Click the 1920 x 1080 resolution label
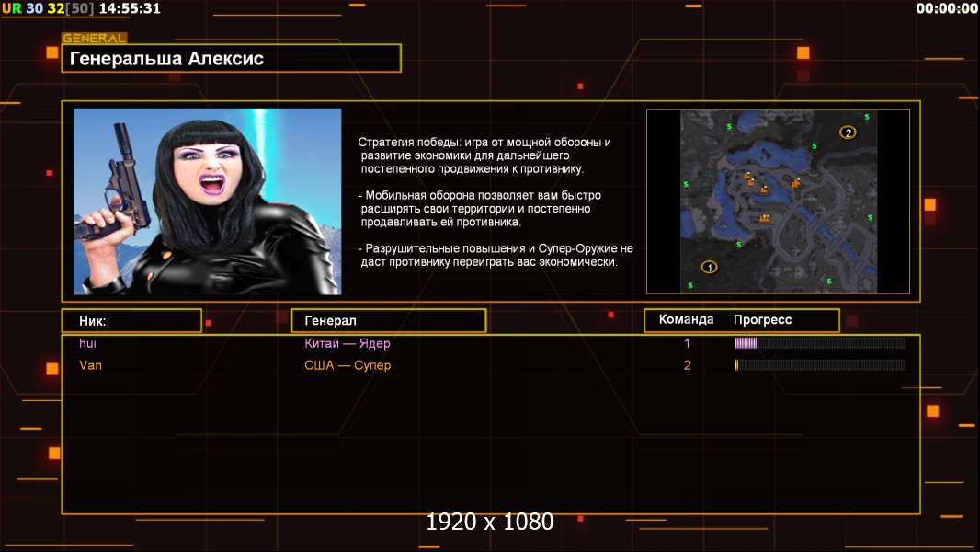 point(489,522)
